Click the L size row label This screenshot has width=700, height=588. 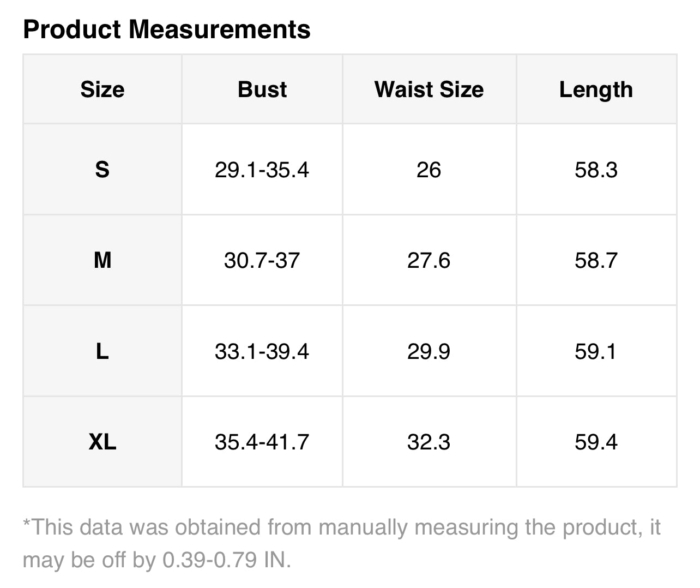(102, 351)
